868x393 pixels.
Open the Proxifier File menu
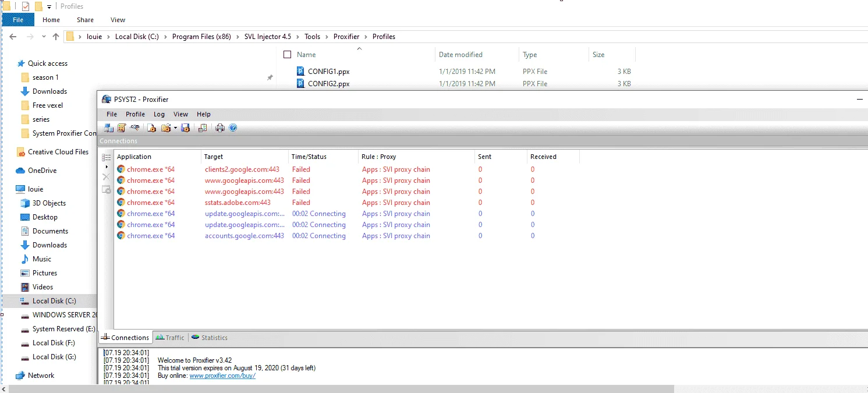pos(112,114)
